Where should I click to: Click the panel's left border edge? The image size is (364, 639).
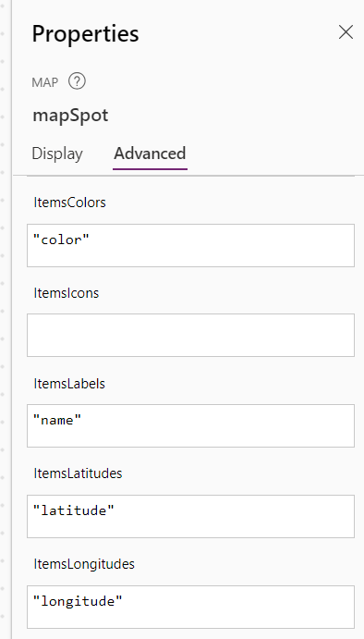point(12,320)
